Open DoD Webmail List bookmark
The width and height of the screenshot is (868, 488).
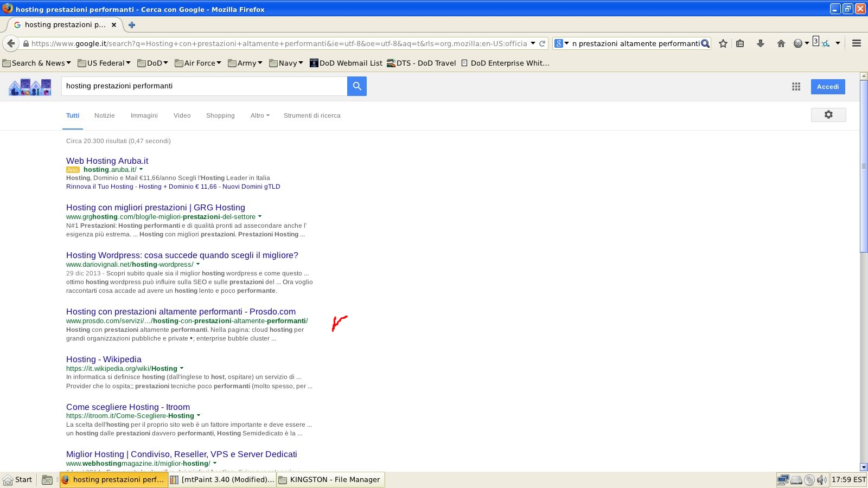click(x=346, y=63)
